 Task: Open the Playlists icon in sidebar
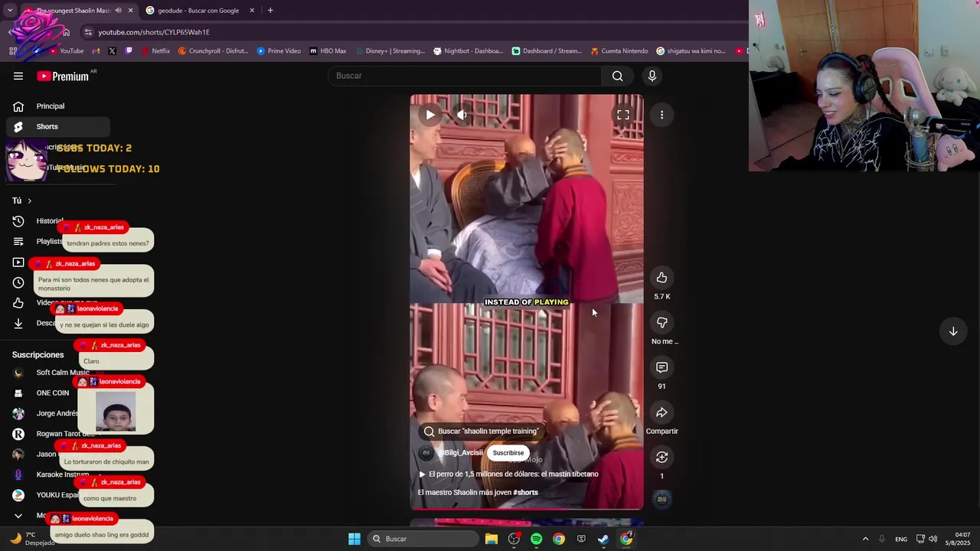(18, 242)
